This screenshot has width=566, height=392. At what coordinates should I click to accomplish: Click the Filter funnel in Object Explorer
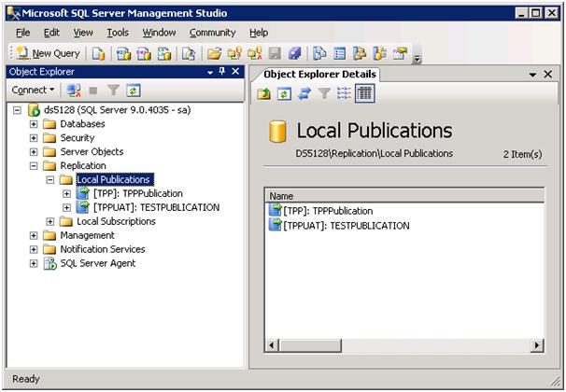tap(113, 91)
